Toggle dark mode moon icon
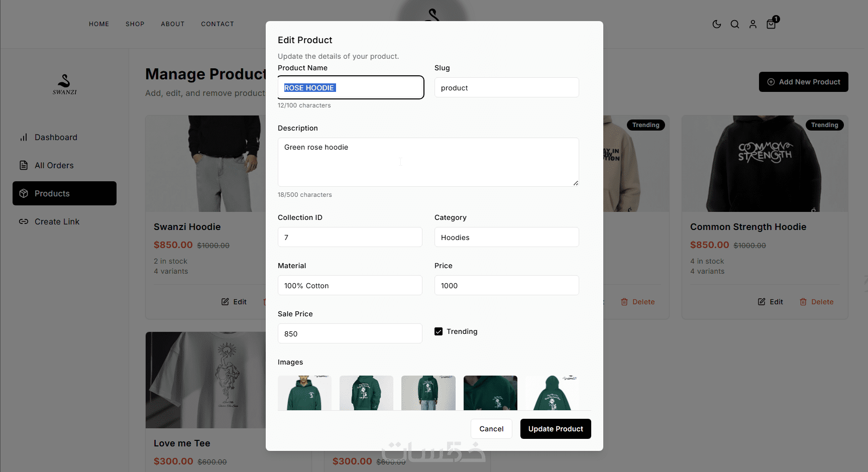The height and width of the screenshot is (472, 868). [x=717, y=24]
